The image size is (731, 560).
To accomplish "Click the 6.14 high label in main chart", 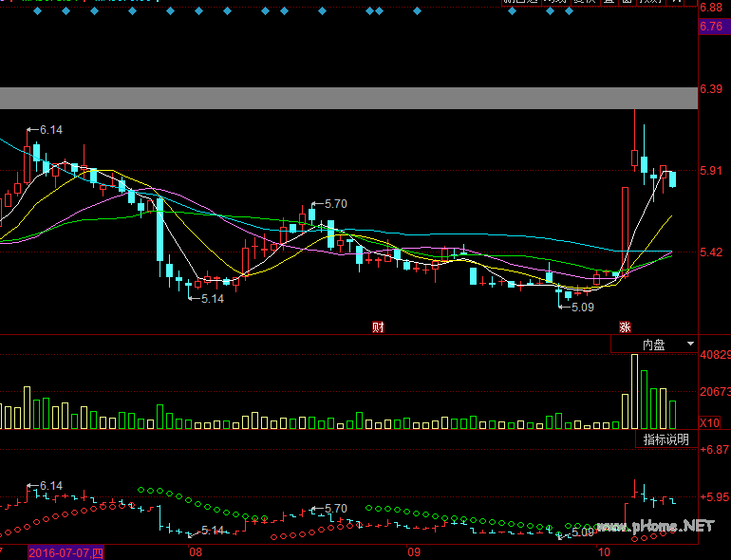I will (51, 130).
